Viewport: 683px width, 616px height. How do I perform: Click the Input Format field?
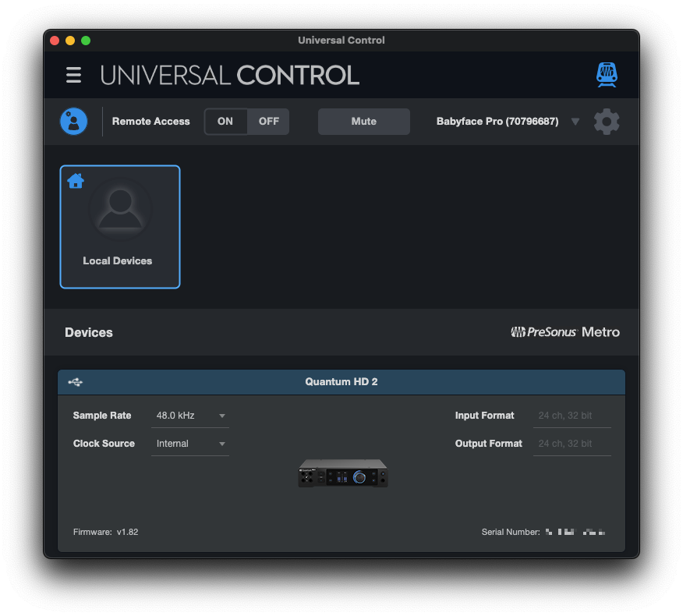pyautogui.click(x=572, y=416)
